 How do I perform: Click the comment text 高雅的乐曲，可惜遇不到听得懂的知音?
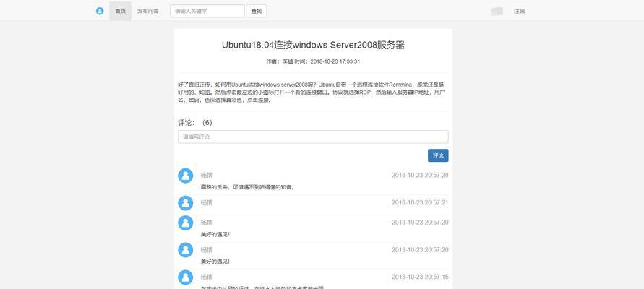248,187
